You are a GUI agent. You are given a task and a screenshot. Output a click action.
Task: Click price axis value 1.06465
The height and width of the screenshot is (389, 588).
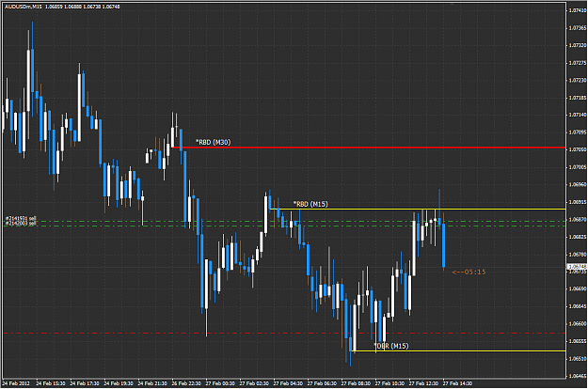tap(578, 376)
